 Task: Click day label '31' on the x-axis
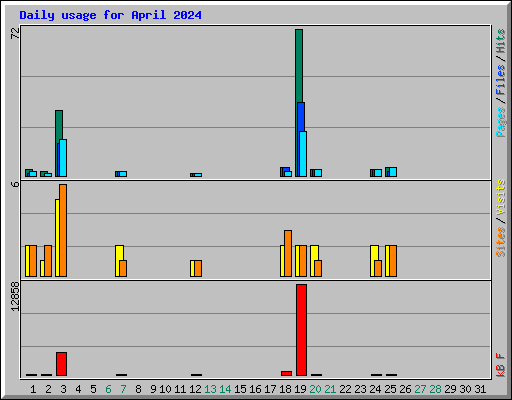click(x=480, y=389)
